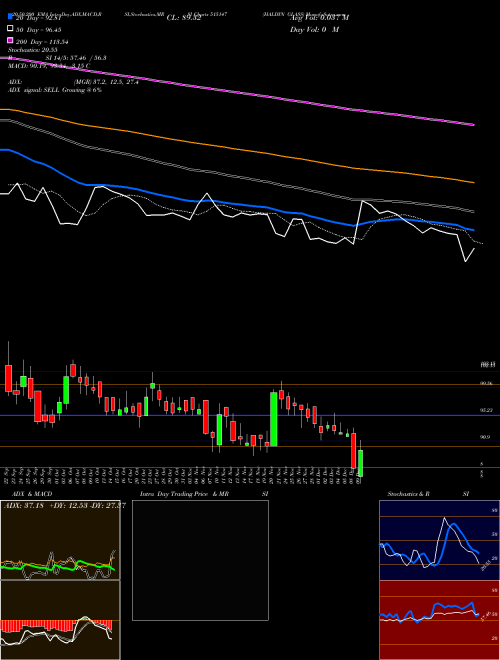Click the 'Stochastics & R' panel title
500x660 pixels.
[x=408, y=494]
